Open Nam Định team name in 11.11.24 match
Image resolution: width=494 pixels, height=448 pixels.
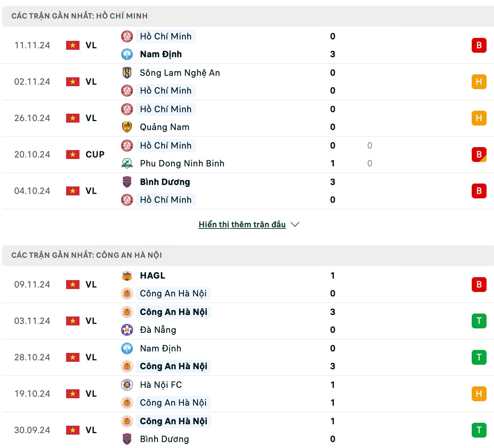pos(161,54)
